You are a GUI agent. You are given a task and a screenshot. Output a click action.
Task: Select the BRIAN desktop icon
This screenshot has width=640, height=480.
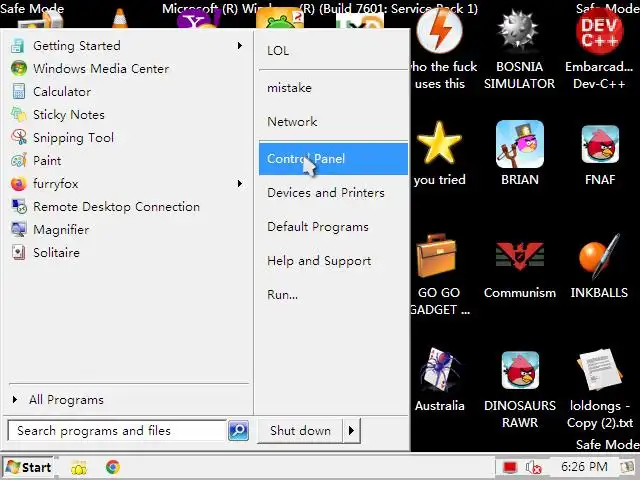[x=520, y=144]
